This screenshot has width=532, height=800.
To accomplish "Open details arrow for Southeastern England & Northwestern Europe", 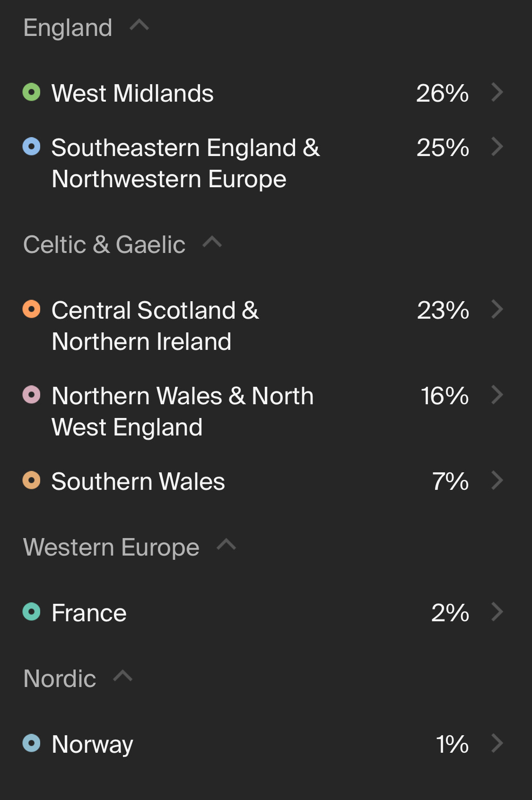I will click(x=497, y=147).
